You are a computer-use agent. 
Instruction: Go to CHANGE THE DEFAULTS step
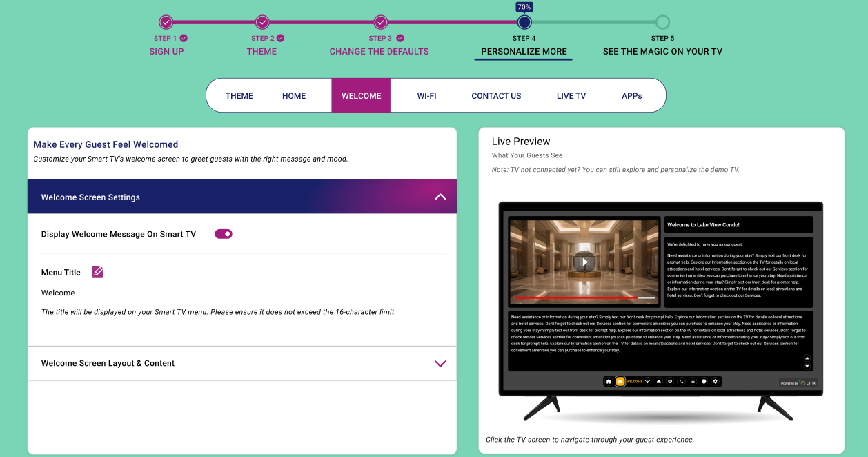tap(379, 51)
